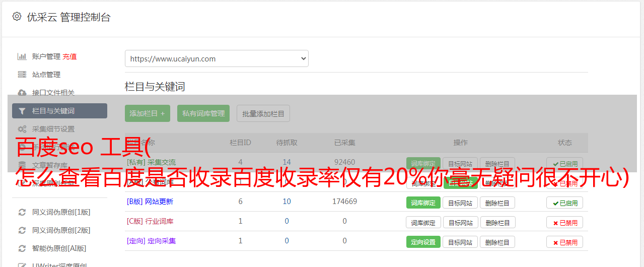Toggle the 已启用 status of 采集交流
Screen dimensions: 644x267
pyautogui.click(x=565, y=164)
